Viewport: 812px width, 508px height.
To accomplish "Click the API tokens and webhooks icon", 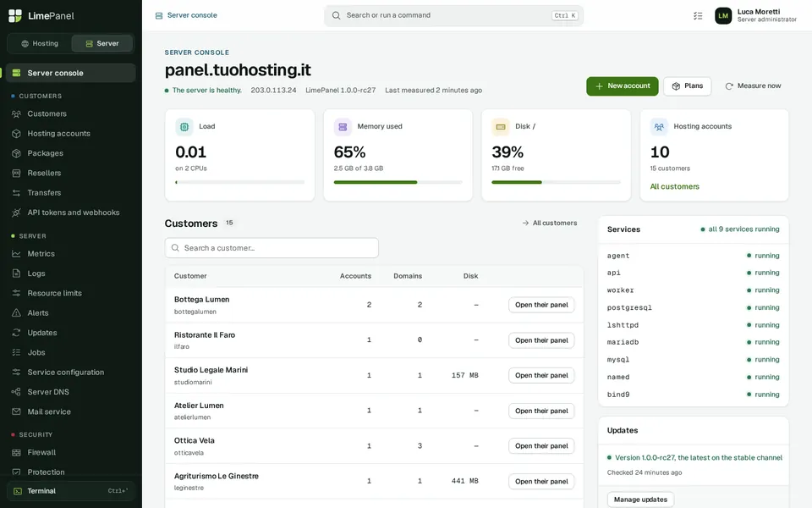I will (17, 213).
